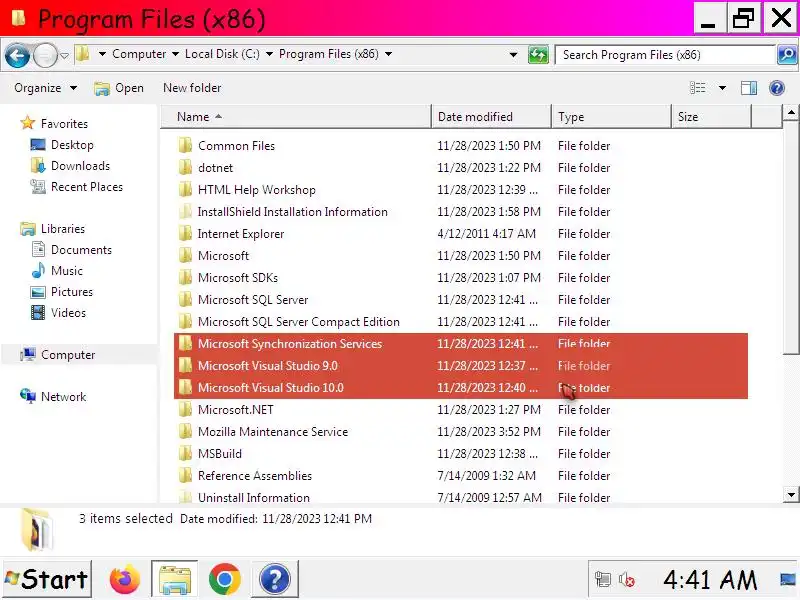The width and height of the screenshot is (800, 600).
Task: Open the Organize menu
Action: click(x=45, y=88)
